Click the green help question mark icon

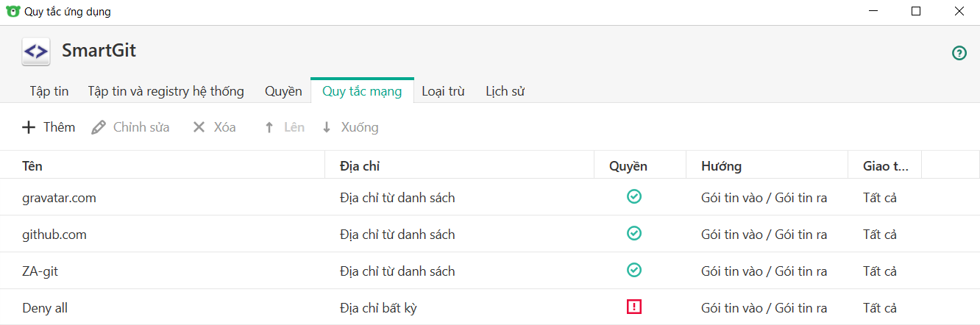click(x=959, y=53)
